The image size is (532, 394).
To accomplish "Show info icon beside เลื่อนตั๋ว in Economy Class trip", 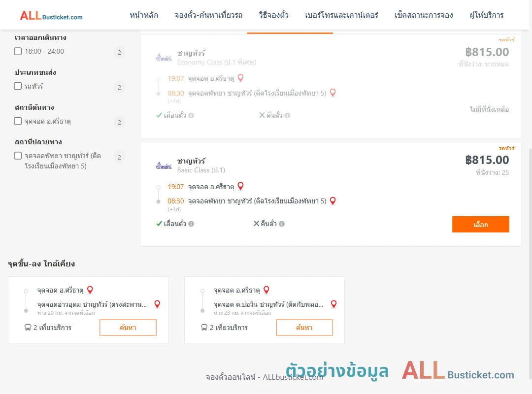I will 191,115.
